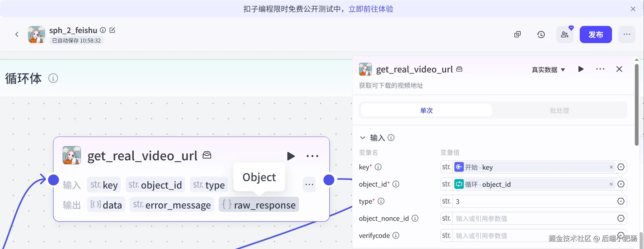Screen dimensions: 644x249
Task: Click plugin box icon beside canvas node title
Action: [x=207, y=155]
